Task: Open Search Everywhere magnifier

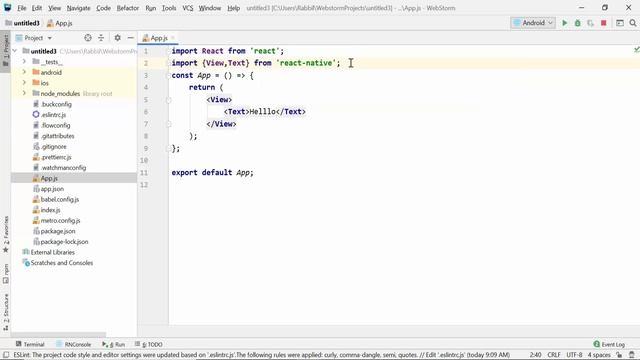Action: click(x=633, y=23)
